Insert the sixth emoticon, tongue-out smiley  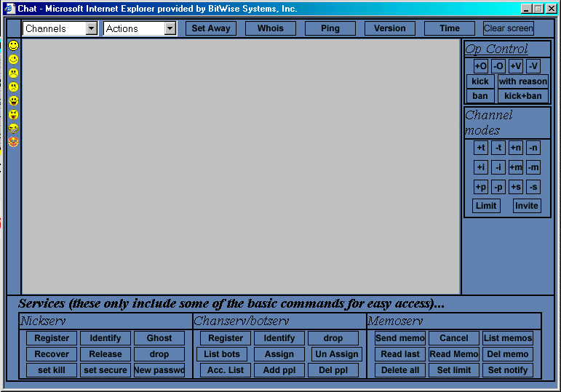tap(13, 114)
